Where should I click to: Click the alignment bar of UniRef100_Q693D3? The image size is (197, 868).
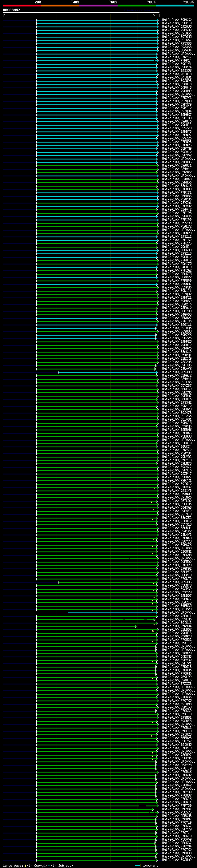[x=107, y=372]
